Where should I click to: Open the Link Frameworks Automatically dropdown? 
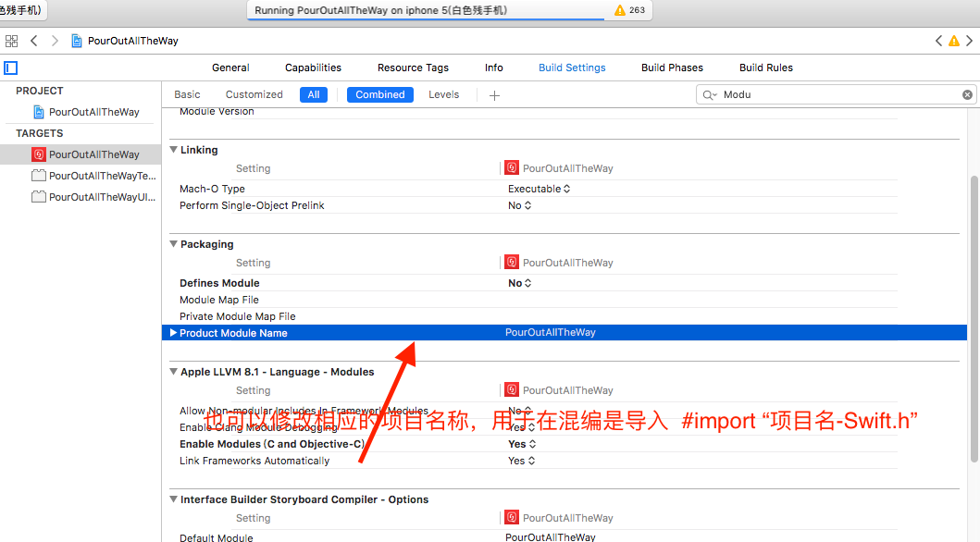point(521,461)
